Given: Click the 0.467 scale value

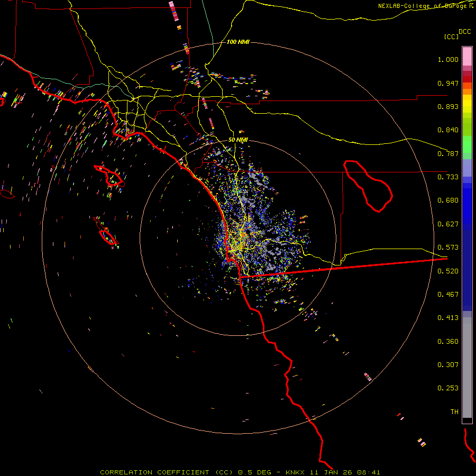Looking at the screenshot, I should click(448, 295).
